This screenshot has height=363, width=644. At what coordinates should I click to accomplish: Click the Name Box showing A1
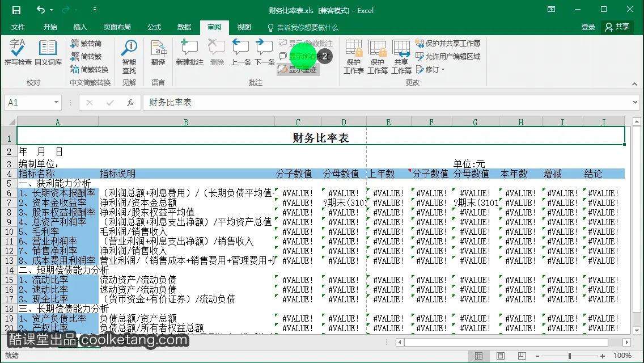click(29, 102)
